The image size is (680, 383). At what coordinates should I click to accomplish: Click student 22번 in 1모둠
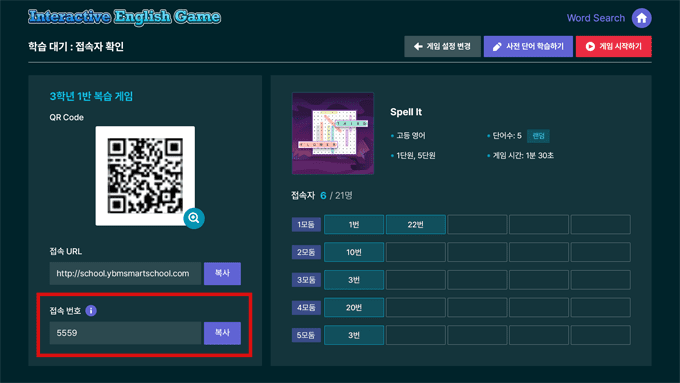click(415, 225)
